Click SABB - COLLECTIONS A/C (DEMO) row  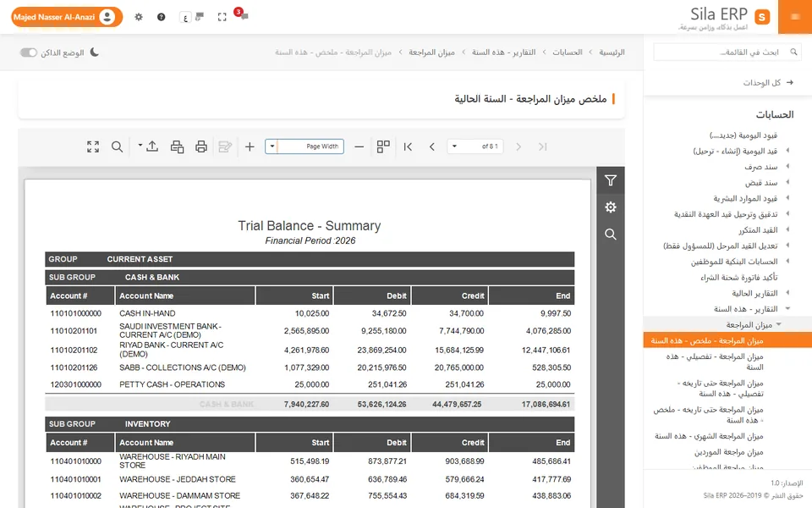[x=310, y=367]
